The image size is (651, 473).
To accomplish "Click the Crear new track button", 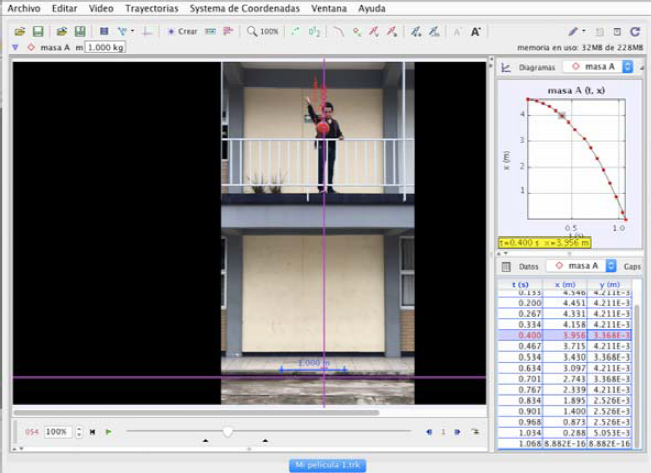I will pos(184,32).
